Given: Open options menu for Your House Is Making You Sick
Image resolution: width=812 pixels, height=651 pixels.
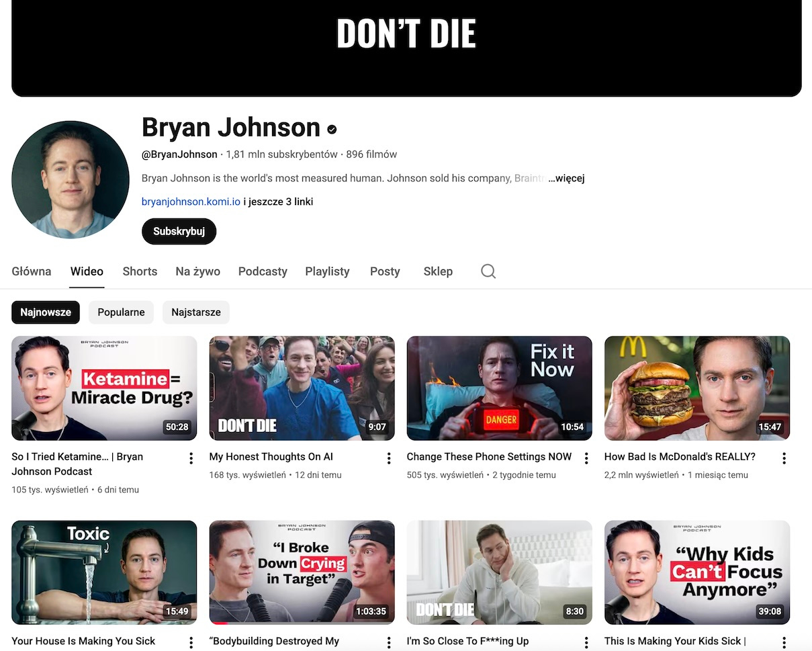Looking at the screenshot, I should pyautogui.click(x=191, y=643).
